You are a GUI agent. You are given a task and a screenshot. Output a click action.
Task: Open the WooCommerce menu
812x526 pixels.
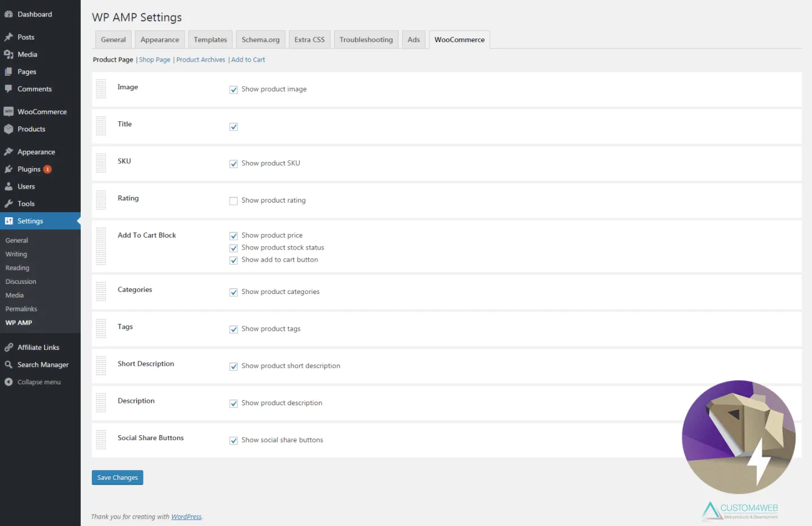[42, 111]
